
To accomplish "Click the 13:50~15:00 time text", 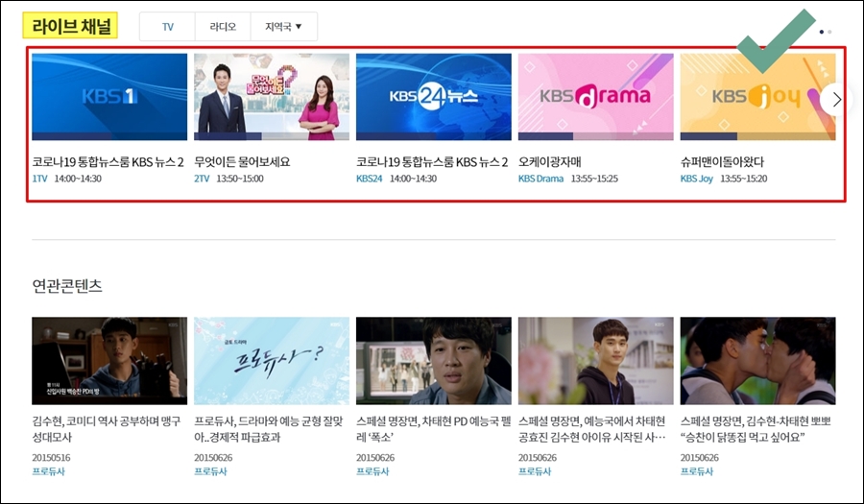I will (x=240, y=179).
